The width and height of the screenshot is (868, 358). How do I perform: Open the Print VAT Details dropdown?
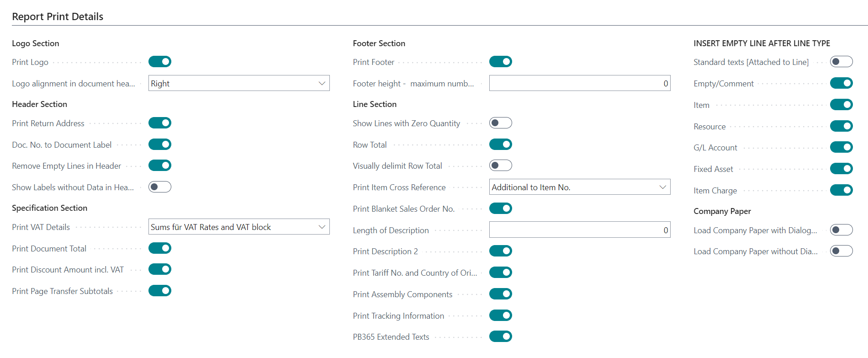(239, 227)
